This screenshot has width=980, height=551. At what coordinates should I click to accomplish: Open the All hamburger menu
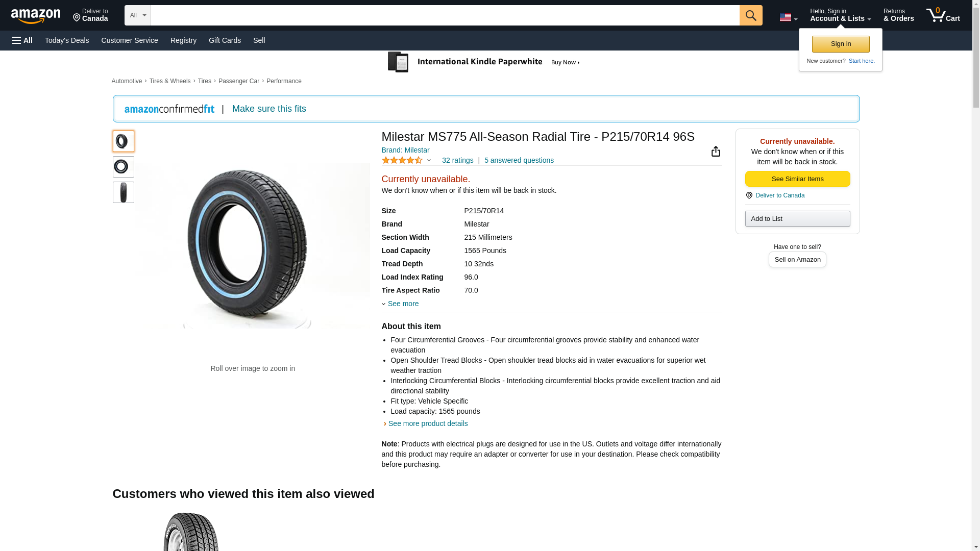click(x=22, y=40)
